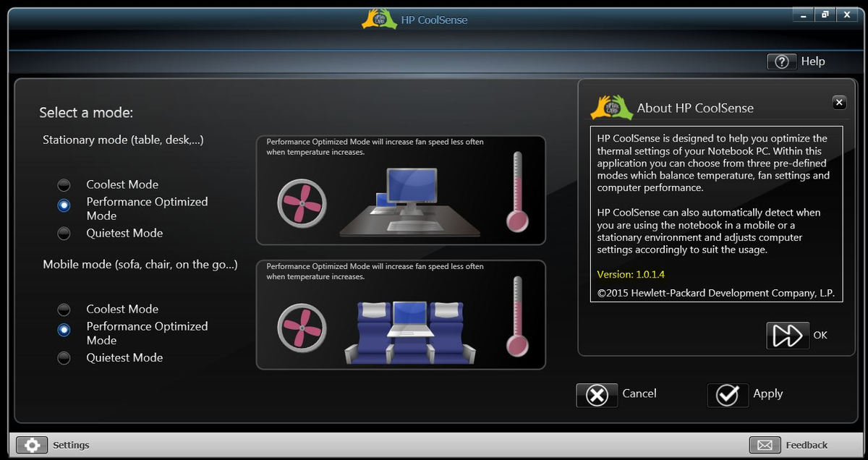This screenshot has width=868, height=460.
Task: Click the thermometer in Mobile mode preview
Action: pos(517,316)
